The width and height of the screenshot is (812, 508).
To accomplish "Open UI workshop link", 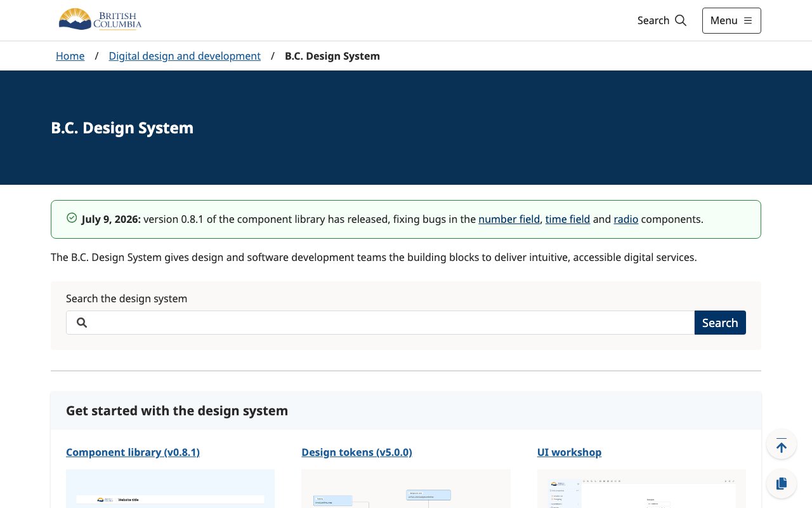I will 569,452.
